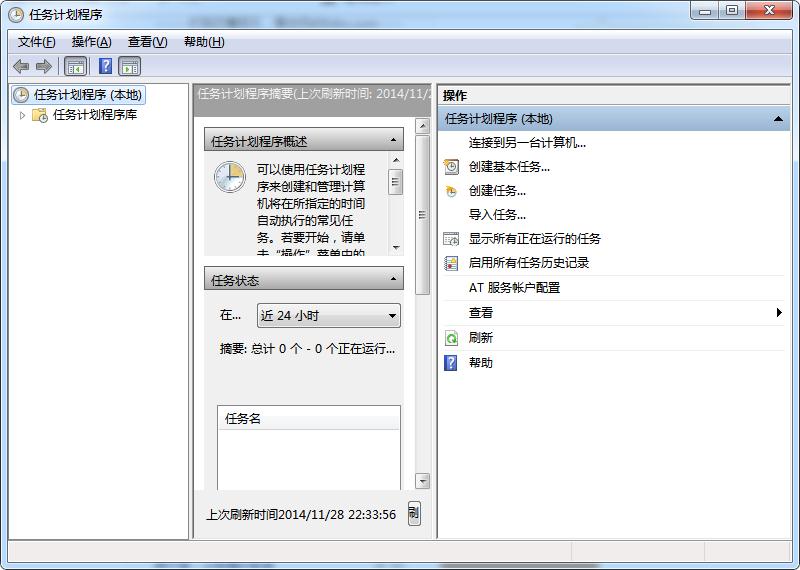
Task: Click the Forward arrow toolbar icon
Action: [44, 66]
